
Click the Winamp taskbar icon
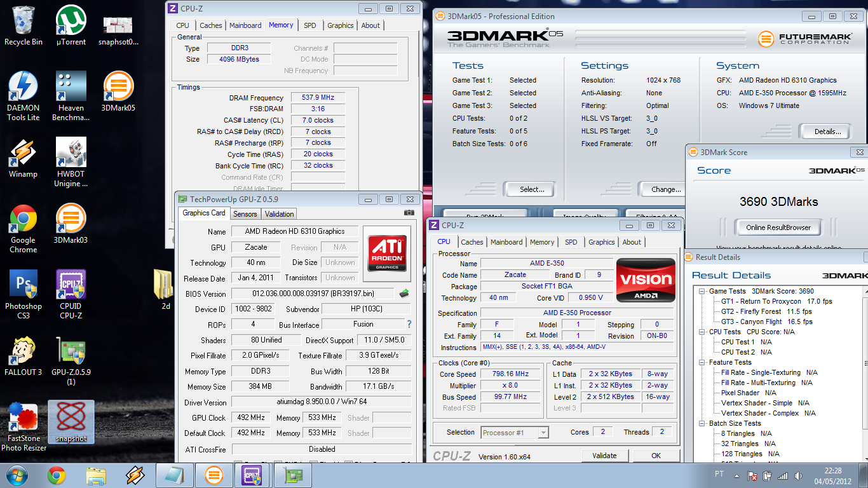pos(135,475)
